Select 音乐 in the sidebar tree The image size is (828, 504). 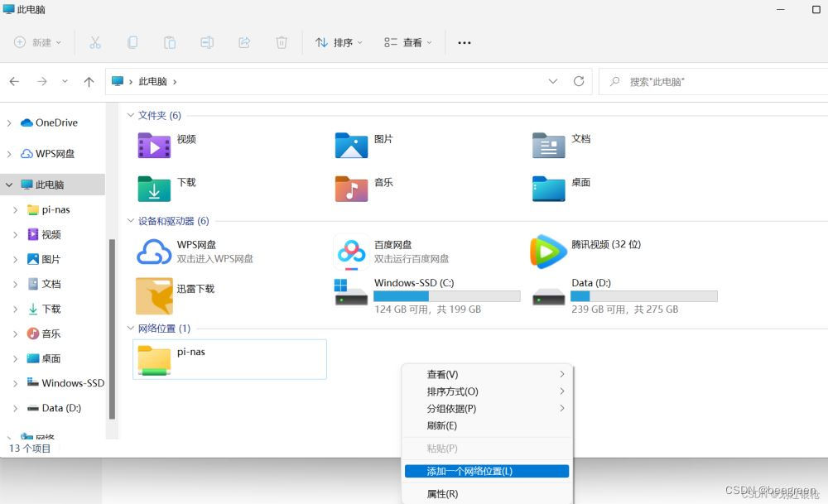click(x=51, y=334)
